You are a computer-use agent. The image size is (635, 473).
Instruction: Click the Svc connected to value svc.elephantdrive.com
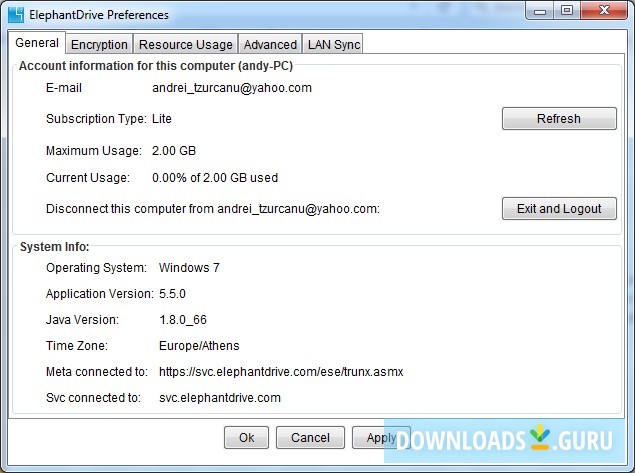click(x=219, y=398)
